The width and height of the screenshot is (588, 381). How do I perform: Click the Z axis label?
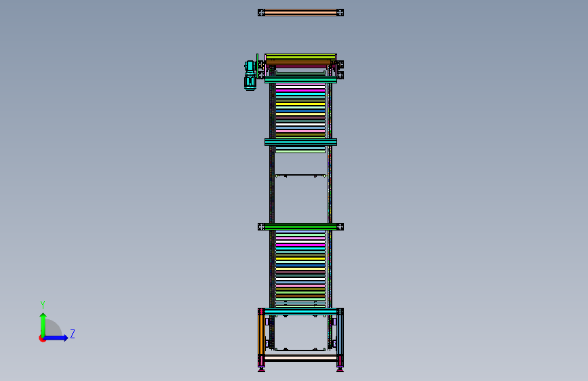click(73, 334)
